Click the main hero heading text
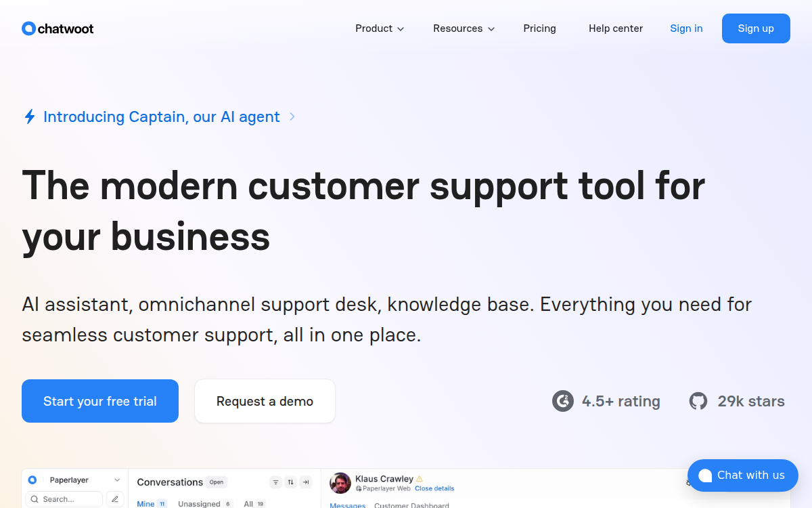The image size is (812, 508). pos(363,211)
